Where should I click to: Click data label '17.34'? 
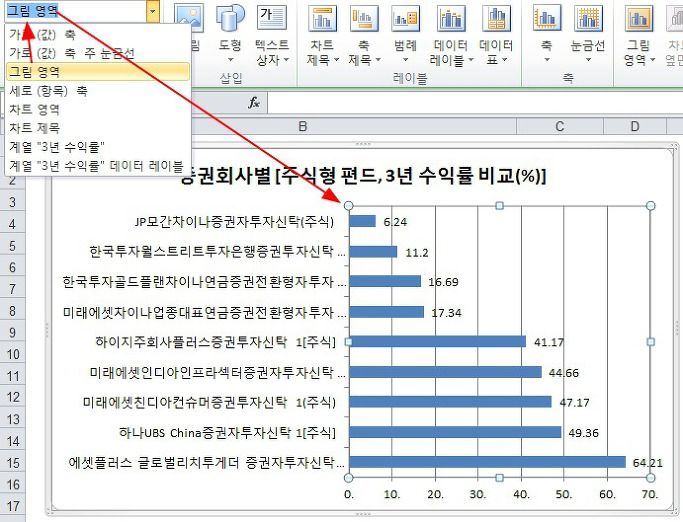[x=446, y=312]
